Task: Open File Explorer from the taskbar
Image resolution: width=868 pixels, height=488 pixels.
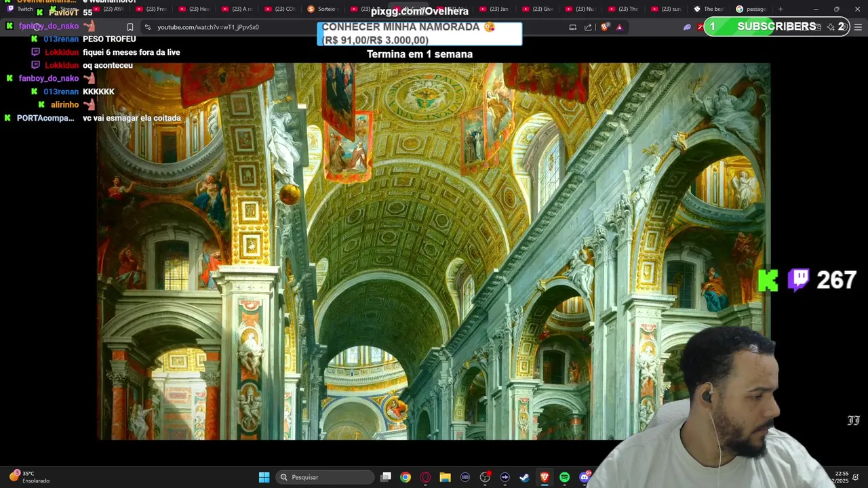Action: [445, 477]
